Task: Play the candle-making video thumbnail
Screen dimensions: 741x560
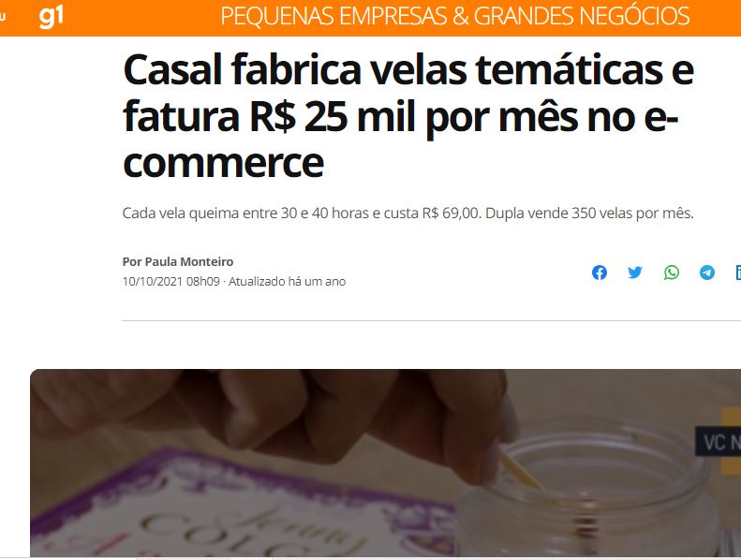Action: (385, 464)
